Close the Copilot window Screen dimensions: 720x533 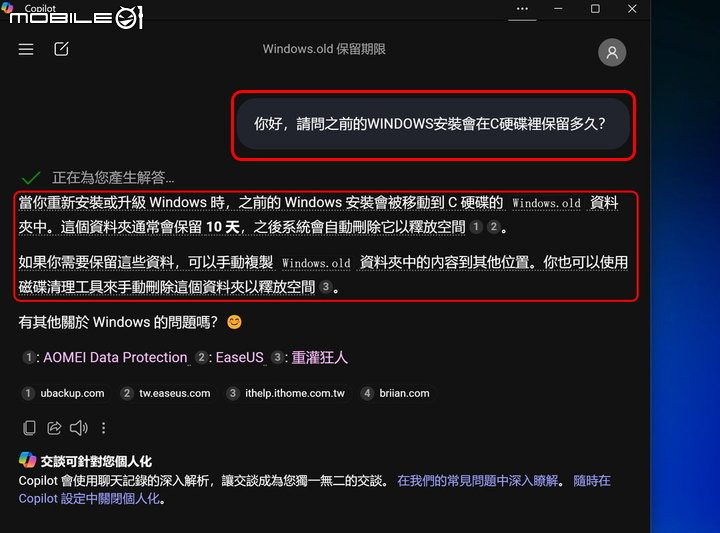(x=632, y=9)
